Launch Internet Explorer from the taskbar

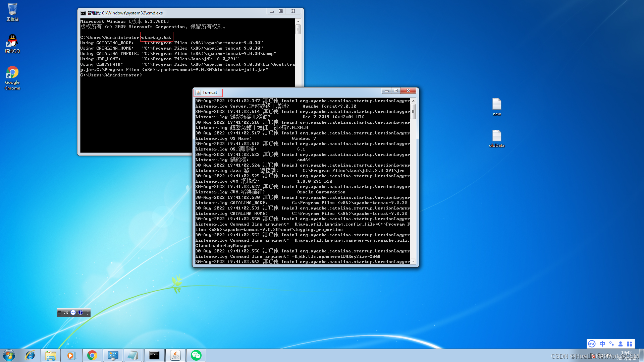pyautogui.click(x=30, y=355)
